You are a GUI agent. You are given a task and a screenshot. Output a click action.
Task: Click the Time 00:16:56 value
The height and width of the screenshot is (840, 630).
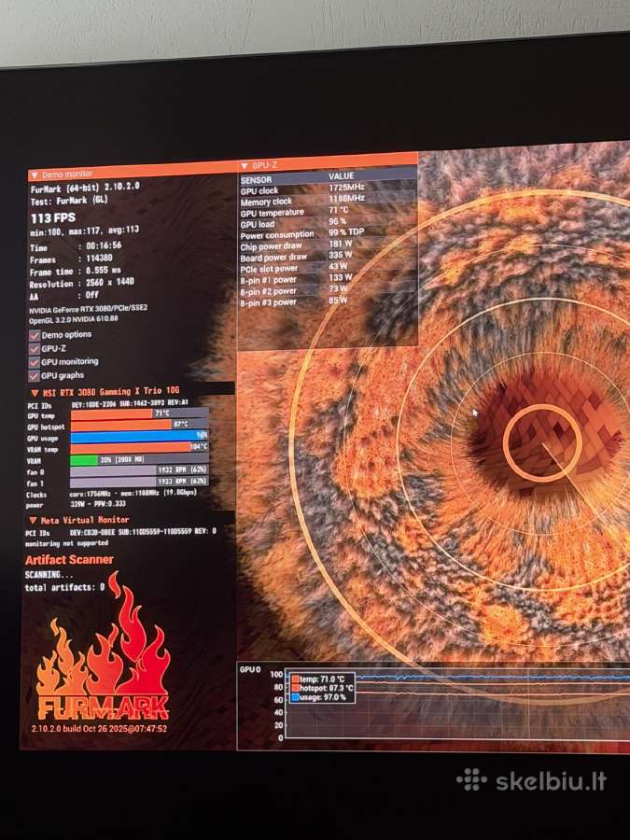(104, 245)
